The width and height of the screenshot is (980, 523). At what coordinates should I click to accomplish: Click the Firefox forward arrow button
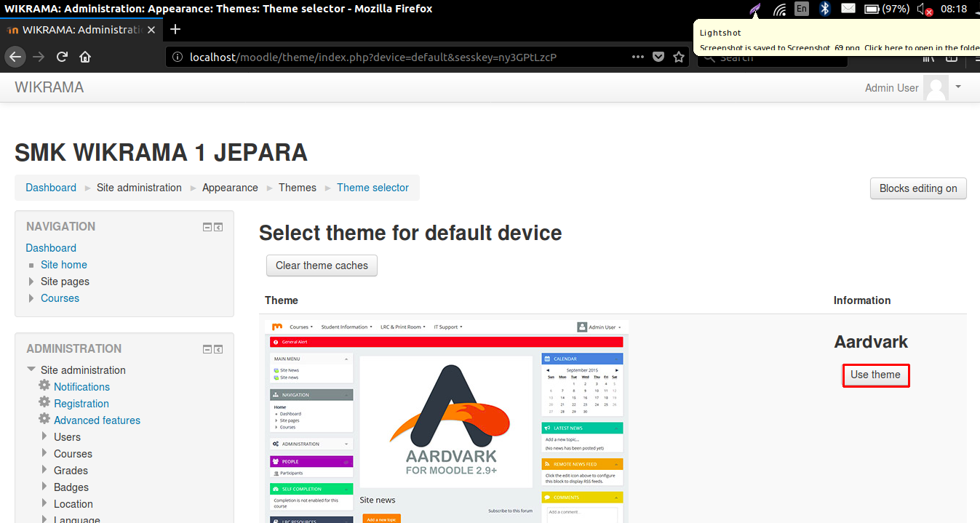(39, 57)
